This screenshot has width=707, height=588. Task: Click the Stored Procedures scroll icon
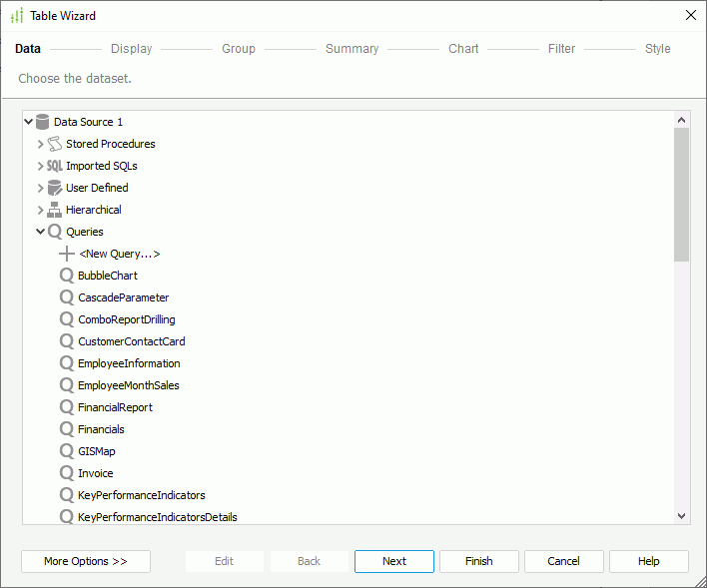[55, 144]
